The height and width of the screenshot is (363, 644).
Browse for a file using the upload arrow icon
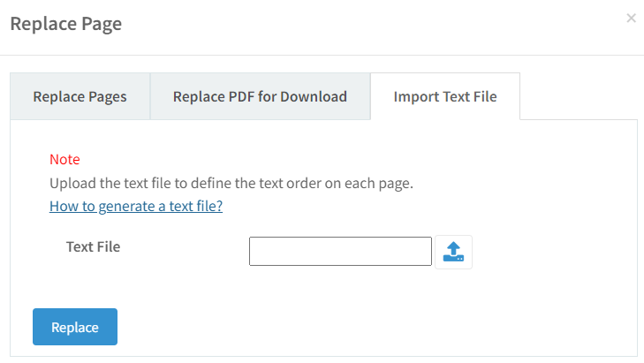pyautogui.click(x=453, y=252)
